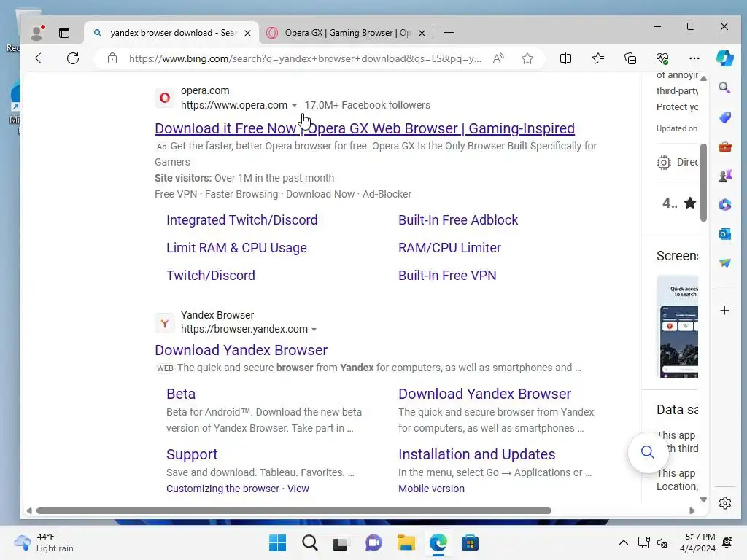Open the Beta sublink

tap(181, 394)
